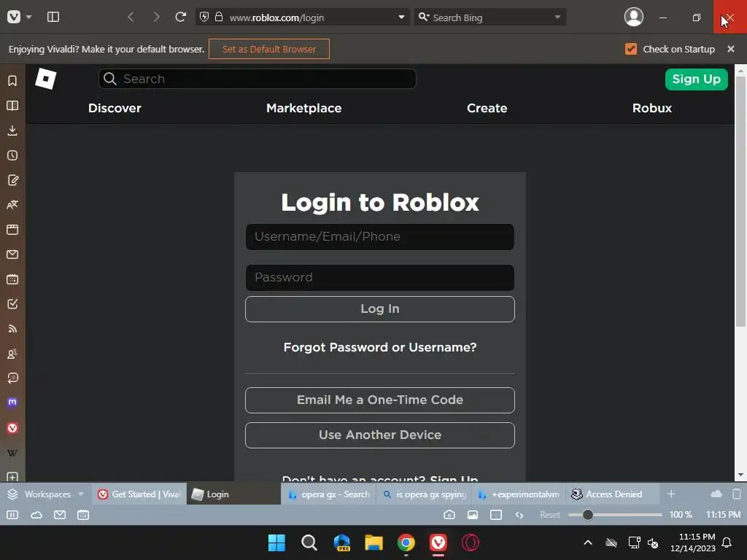Switch to opera gx - Search tab
Screen dimensions: 747x560
tap(329, 494)
